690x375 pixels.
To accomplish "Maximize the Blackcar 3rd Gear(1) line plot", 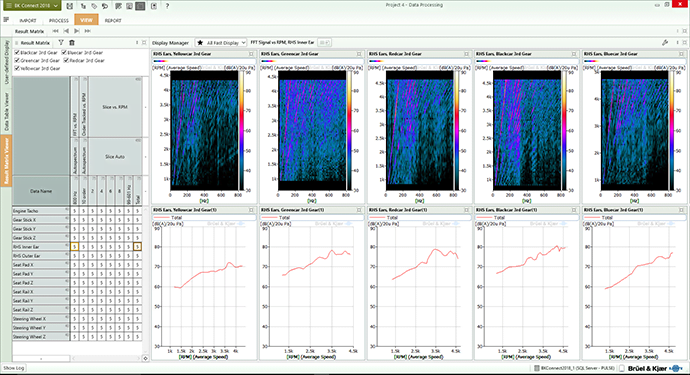I will (574, 210).
